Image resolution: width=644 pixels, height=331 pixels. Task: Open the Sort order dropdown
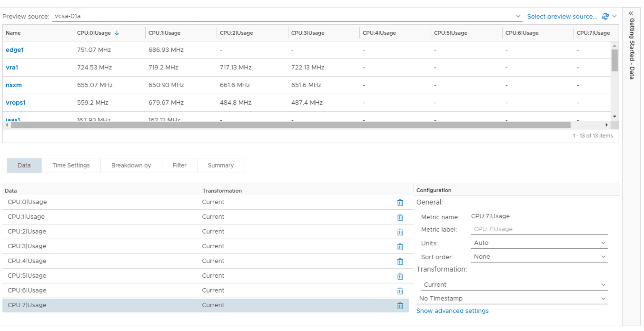(539, 257)
